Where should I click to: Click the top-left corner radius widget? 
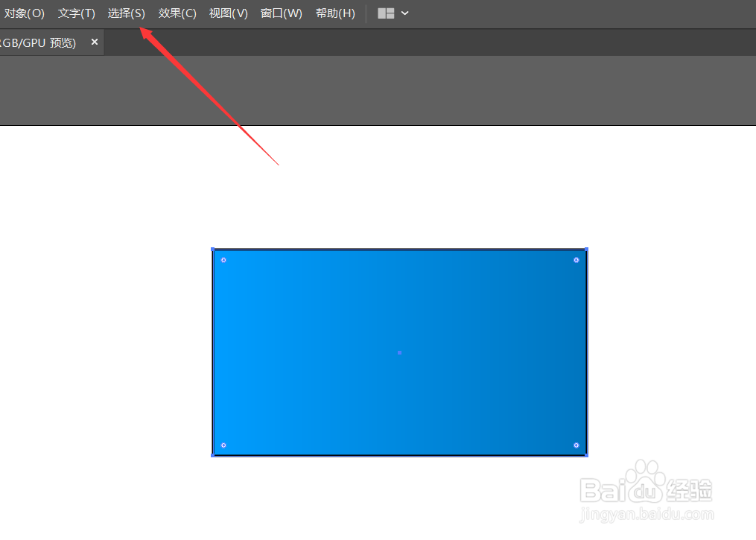coord(223,260)
